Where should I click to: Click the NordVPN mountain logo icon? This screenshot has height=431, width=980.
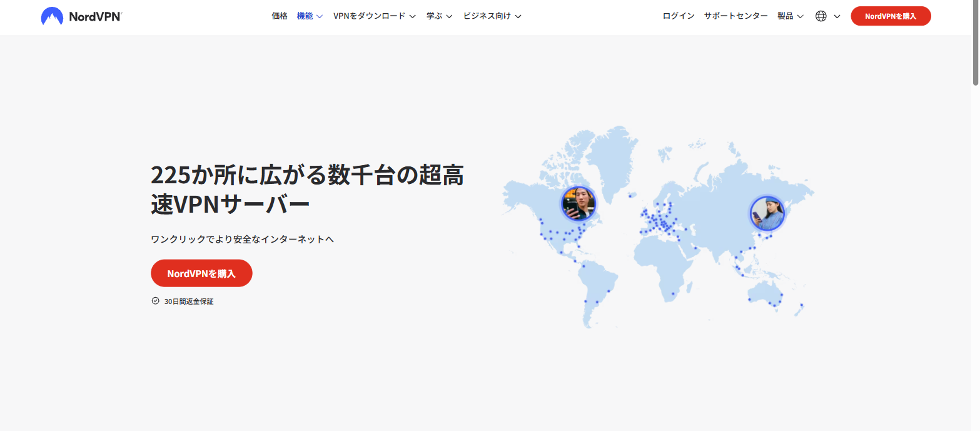coord(52,16)
